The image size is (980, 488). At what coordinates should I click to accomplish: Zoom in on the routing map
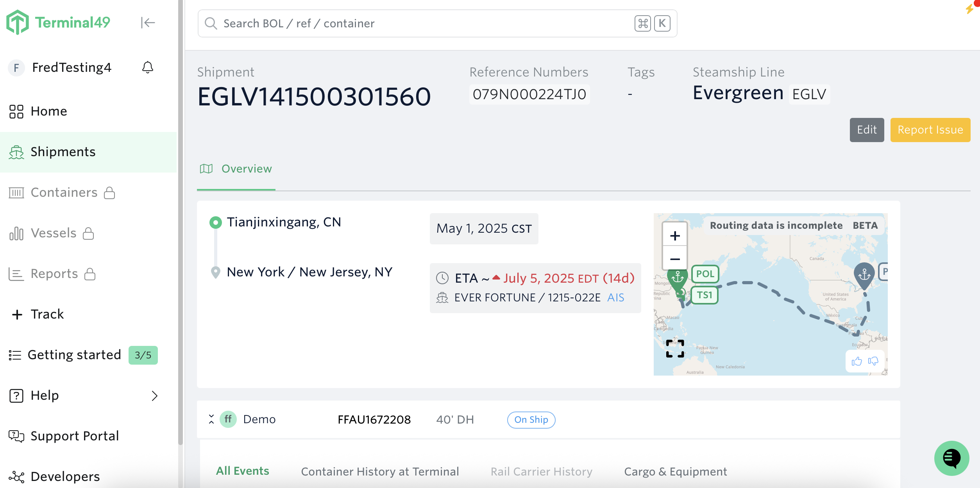[675, 235]
